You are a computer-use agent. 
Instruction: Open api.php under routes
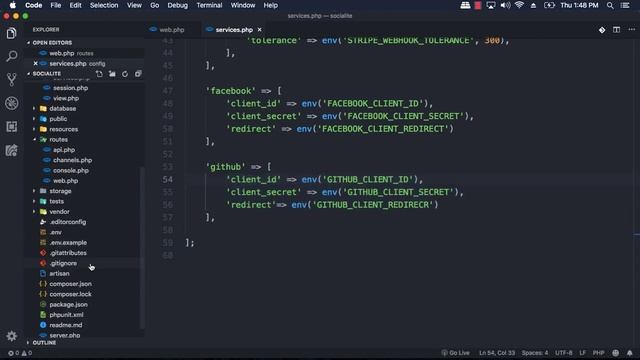[x=64, y=150]
